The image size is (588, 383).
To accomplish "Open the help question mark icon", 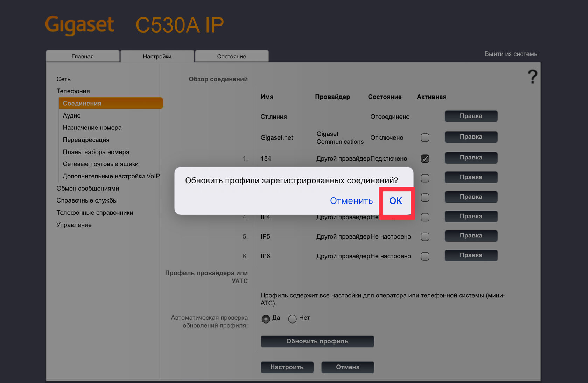I will click(532, 77).
